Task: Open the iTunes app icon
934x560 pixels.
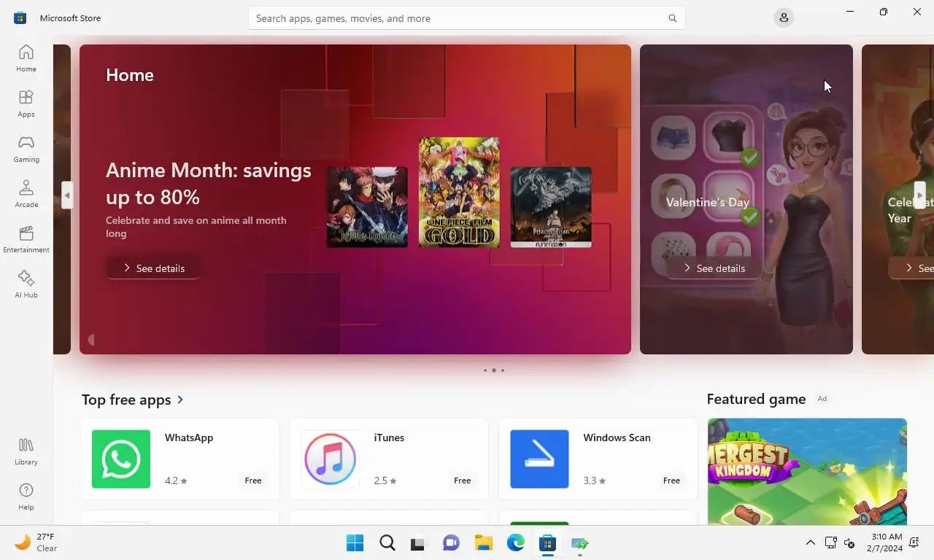Action: 330,459
